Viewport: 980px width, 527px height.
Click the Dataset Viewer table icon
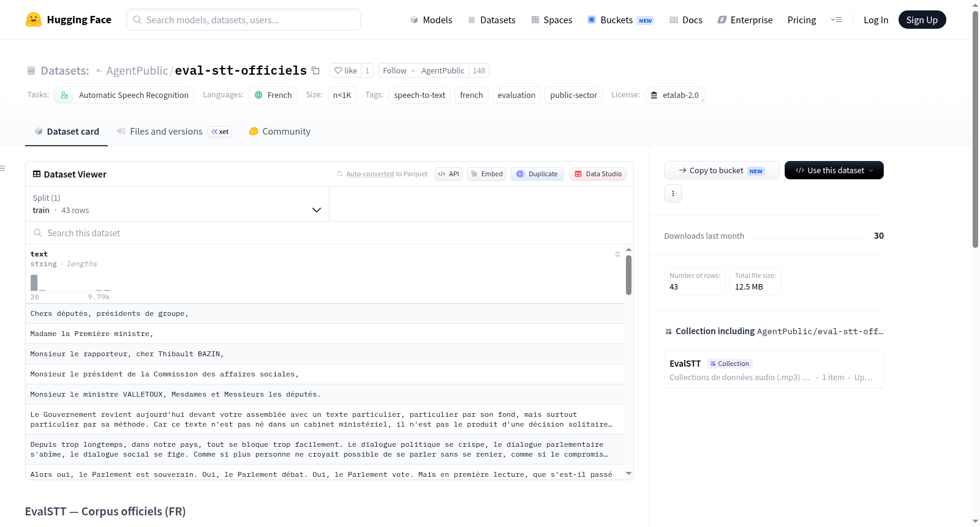coord(37,174)
